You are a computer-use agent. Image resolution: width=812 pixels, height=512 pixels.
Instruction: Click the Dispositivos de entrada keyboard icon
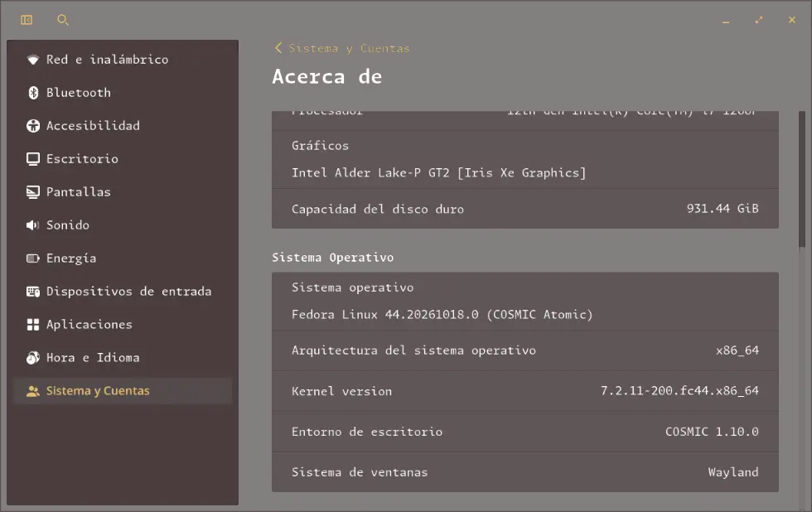[32, 292]
